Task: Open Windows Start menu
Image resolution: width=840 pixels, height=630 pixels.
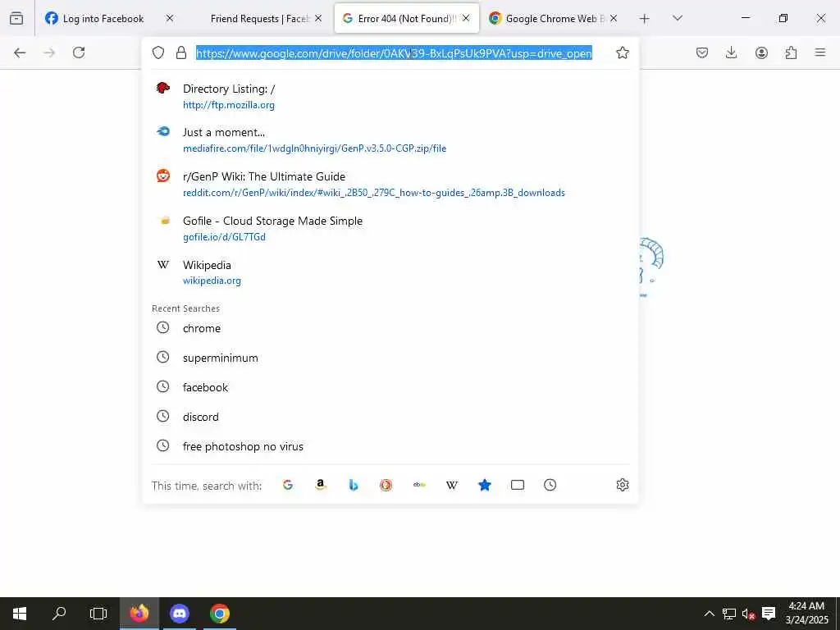Action: (20, 614)
